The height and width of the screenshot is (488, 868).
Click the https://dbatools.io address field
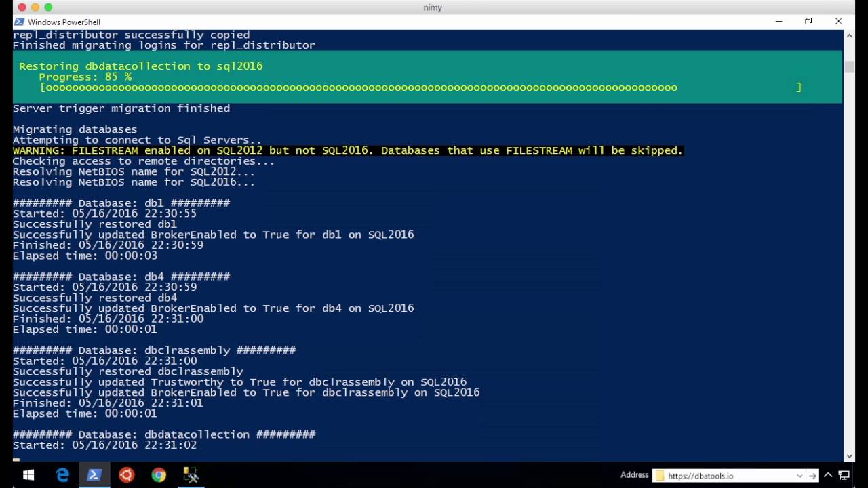[729, 476]
